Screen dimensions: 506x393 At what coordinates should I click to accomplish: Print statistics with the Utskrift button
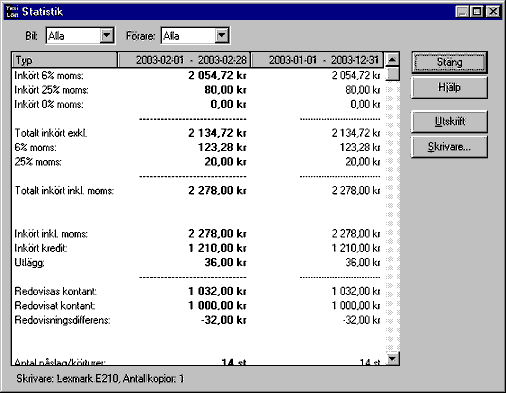[x=449, y=121]
